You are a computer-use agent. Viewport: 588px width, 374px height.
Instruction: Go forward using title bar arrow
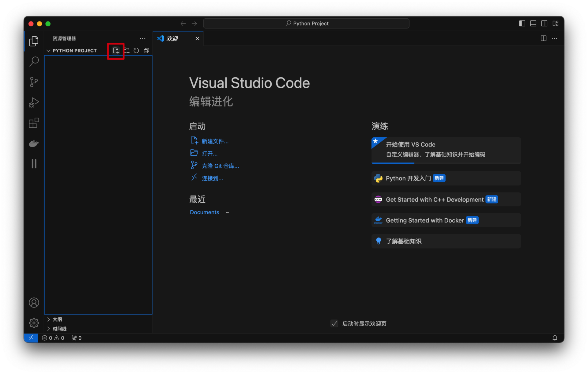(x=194, y=24)
